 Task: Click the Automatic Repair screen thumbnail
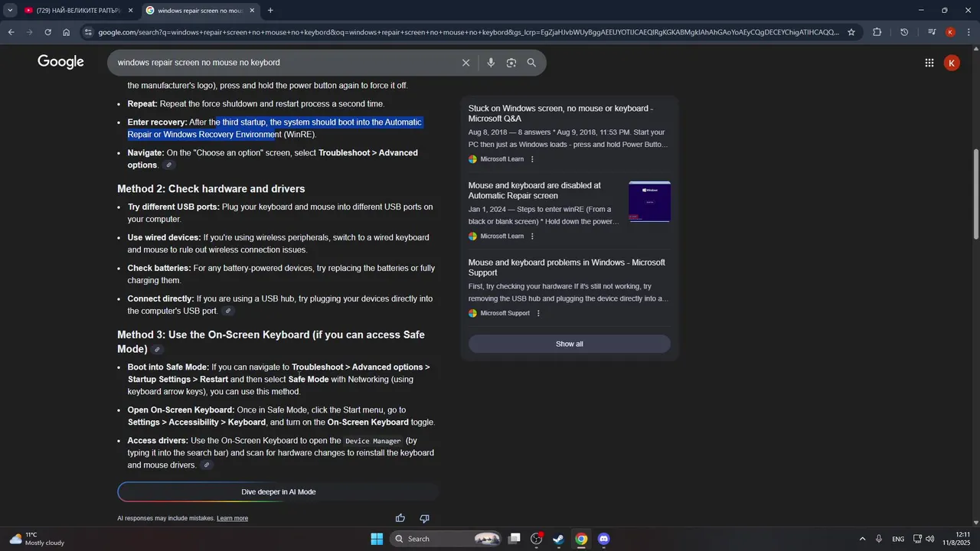click(649, 202)
